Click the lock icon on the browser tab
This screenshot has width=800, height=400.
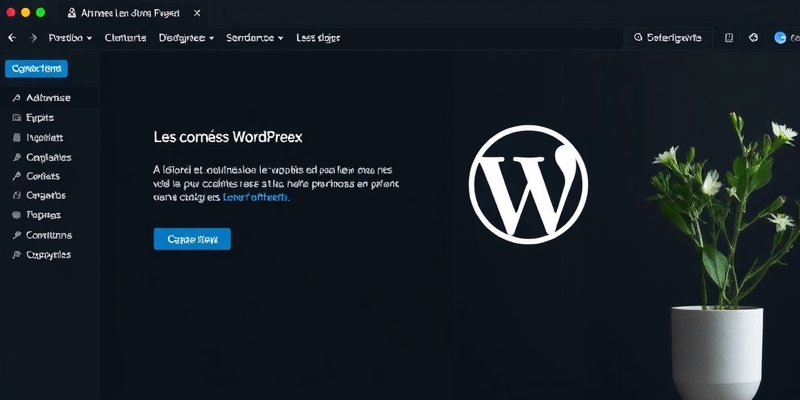point(72,13)
